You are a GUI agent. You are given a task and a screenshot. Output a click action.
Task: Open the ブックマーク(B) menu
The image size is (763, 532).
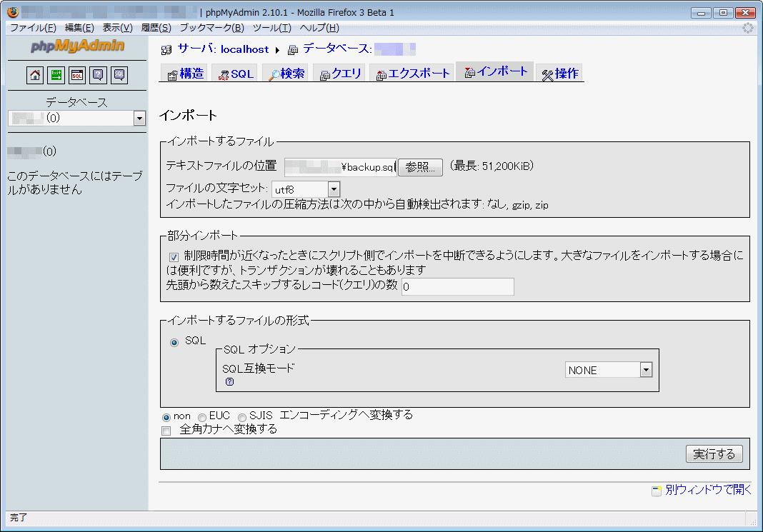pos(211,28)
